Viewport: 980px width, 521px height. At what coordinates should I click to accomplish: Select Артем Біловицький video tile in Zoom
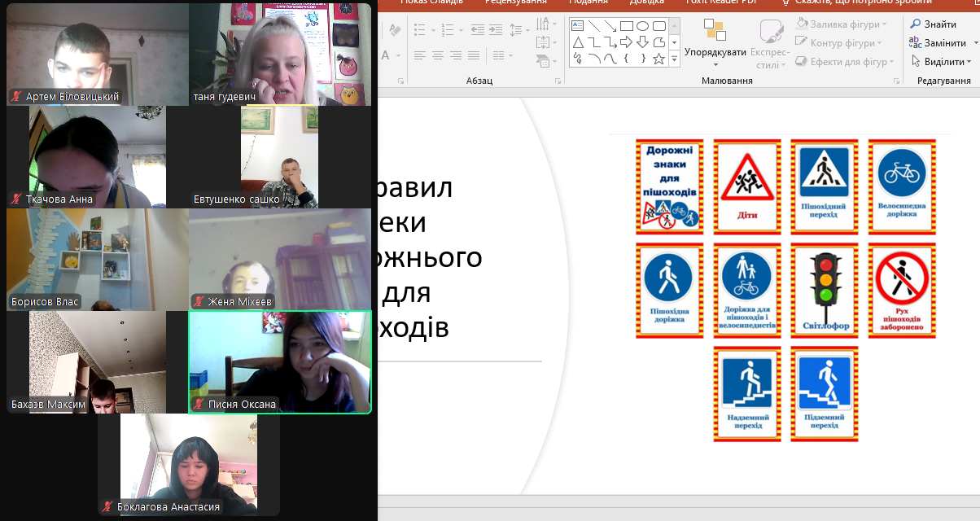(x=98, y=54)
